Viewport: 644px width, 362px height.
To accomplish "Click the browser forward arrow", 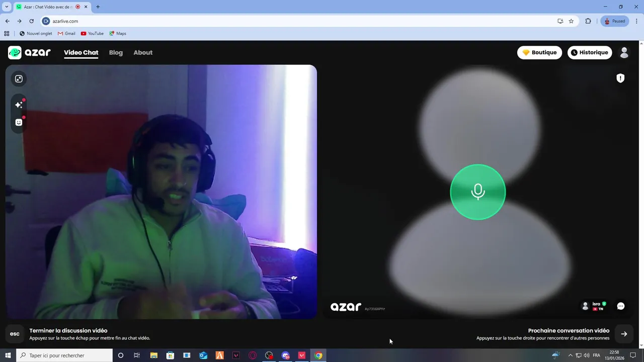I will pos(19,21).
